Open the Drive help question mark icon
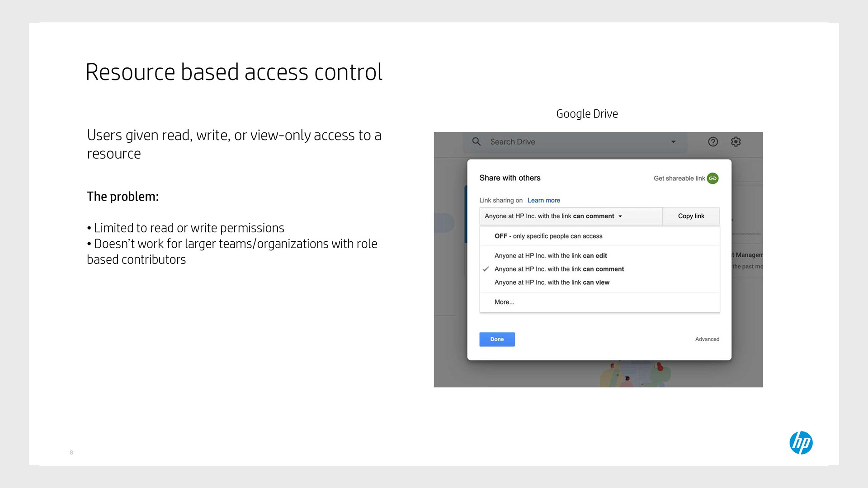Viewport: 868px width, 488px height. coord(713,142)
